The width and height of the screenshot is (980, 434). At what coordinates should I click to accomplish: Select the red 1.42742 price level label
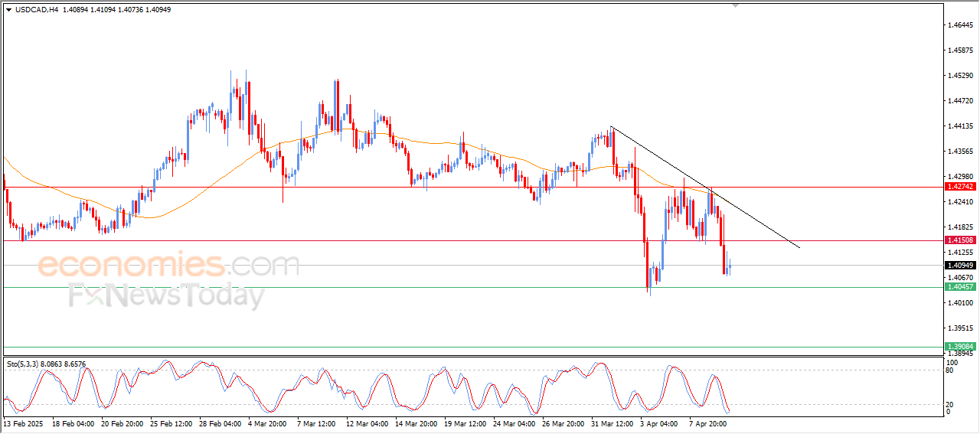coord(959,187)
